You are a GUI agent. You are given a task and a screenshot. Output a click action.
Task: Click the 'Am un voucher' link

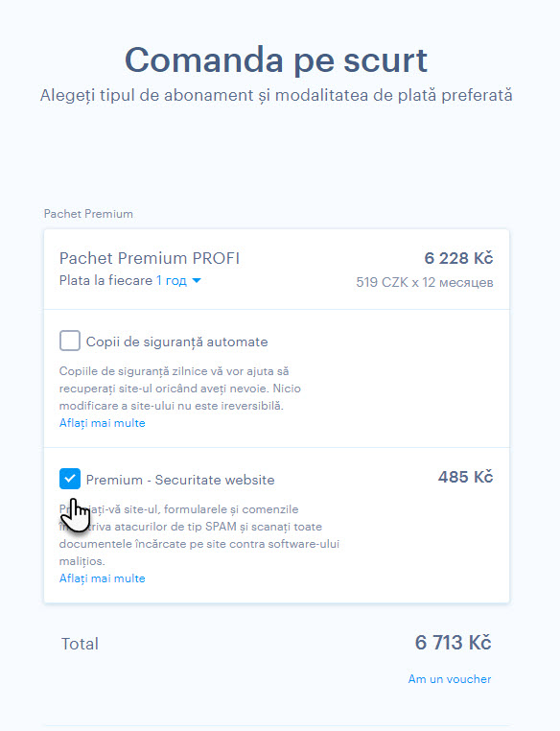[x=450, y=679]
